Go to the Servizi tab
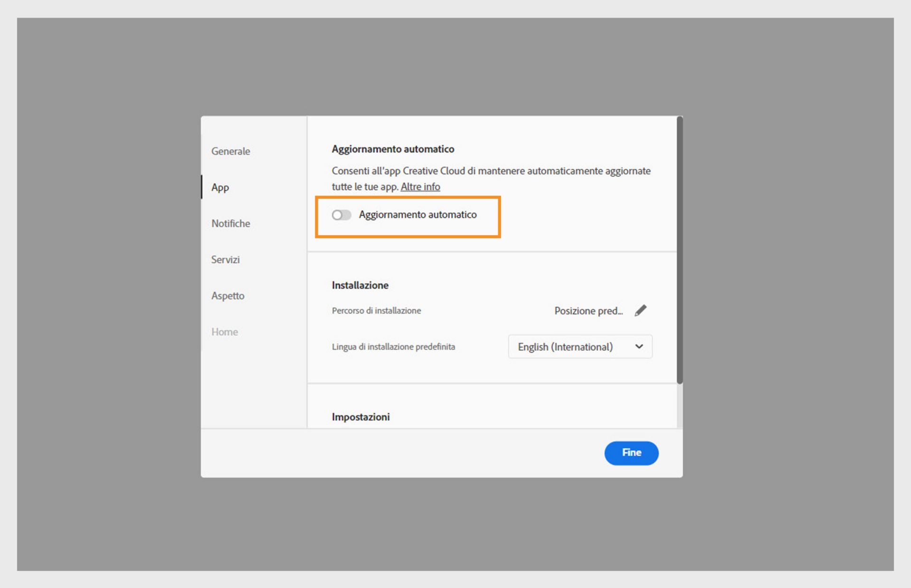 [x=225, y=259]
